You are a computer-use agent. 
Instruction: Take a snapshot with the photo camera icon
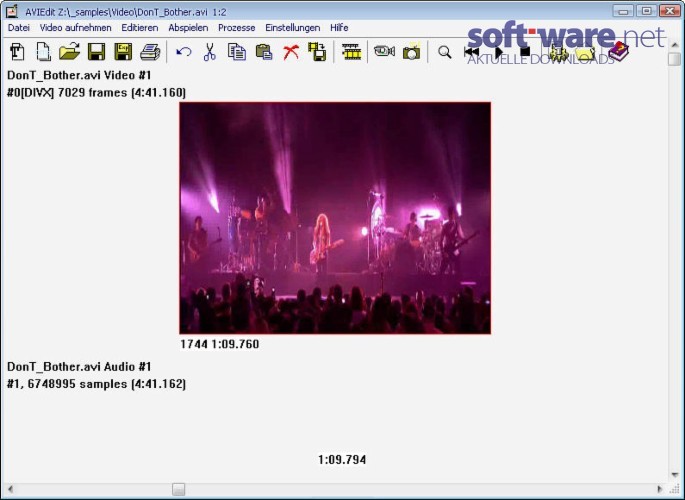(412, 52)
